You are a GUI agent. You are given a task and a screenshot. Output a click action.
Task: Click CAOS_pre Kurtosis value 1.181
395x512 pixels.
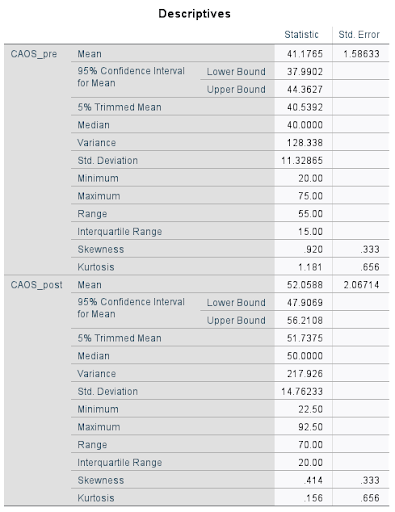coord(310,267)
